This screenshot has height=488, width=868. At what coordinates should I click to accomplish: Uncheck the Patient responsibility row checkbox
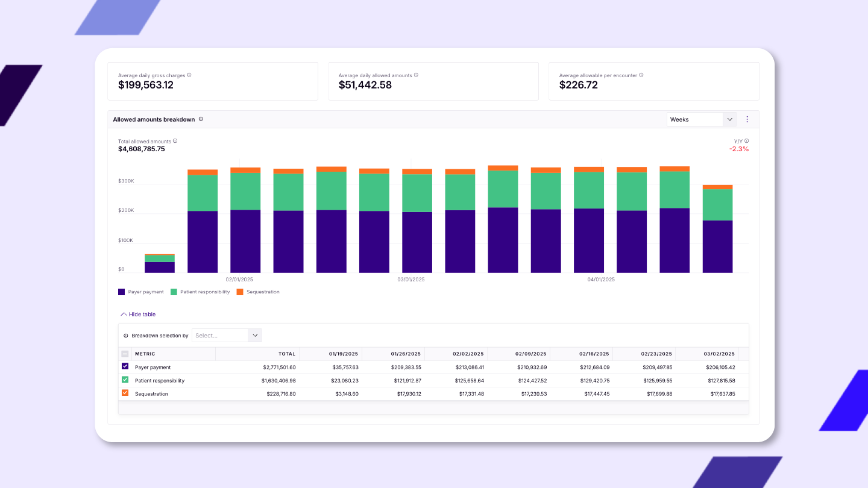(125, 380)
